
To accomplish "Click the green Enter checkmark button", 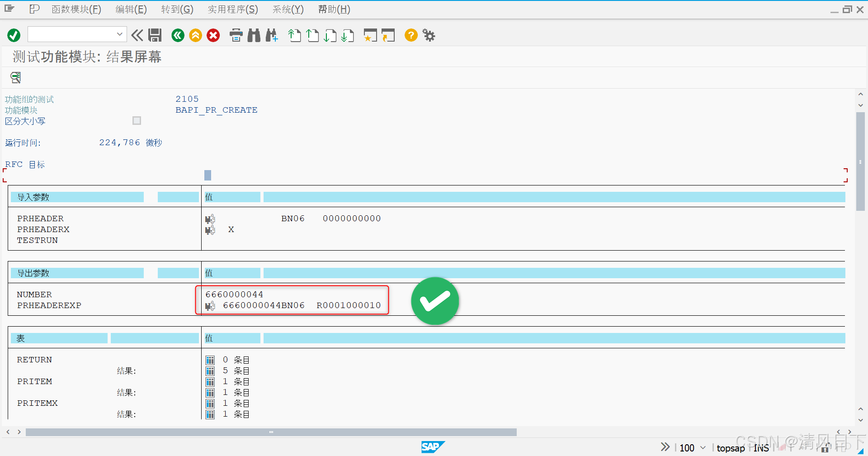I will 14,35.
